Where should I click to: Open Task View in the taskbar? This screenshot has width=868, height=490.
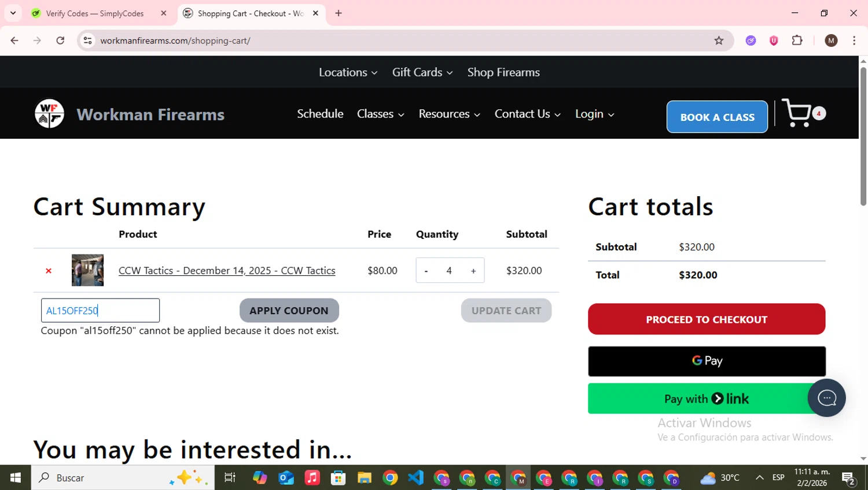(x=230, y=478)
